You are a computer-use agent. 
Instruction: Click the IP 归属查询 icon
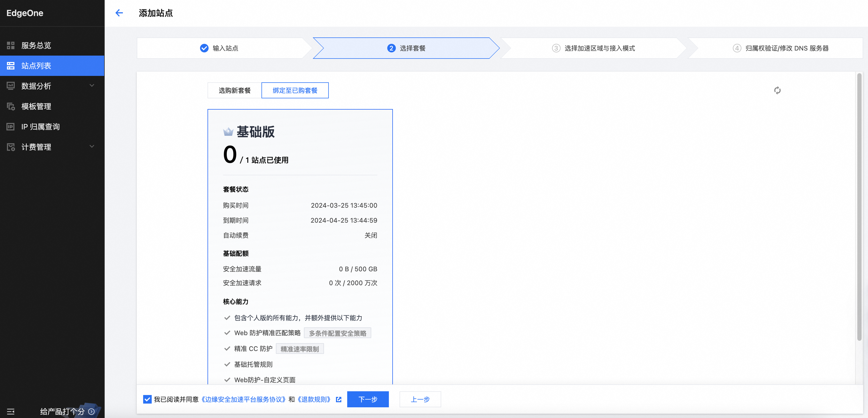11,126
